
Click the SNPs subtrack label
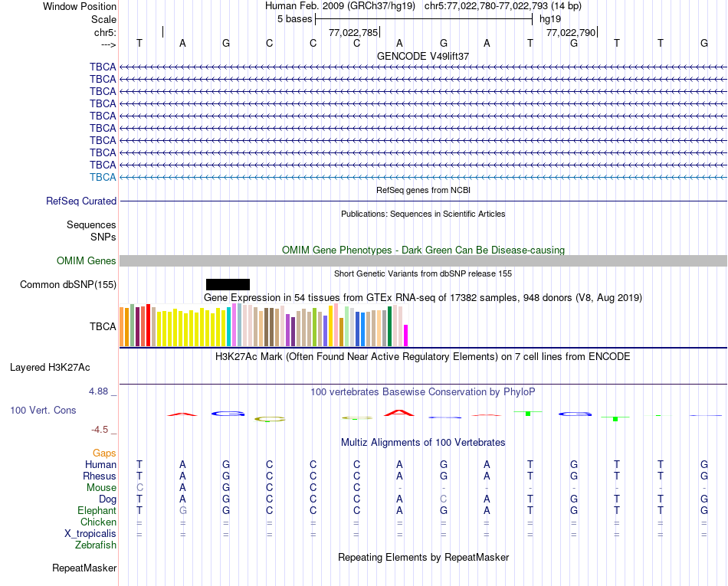pos(103,237)
